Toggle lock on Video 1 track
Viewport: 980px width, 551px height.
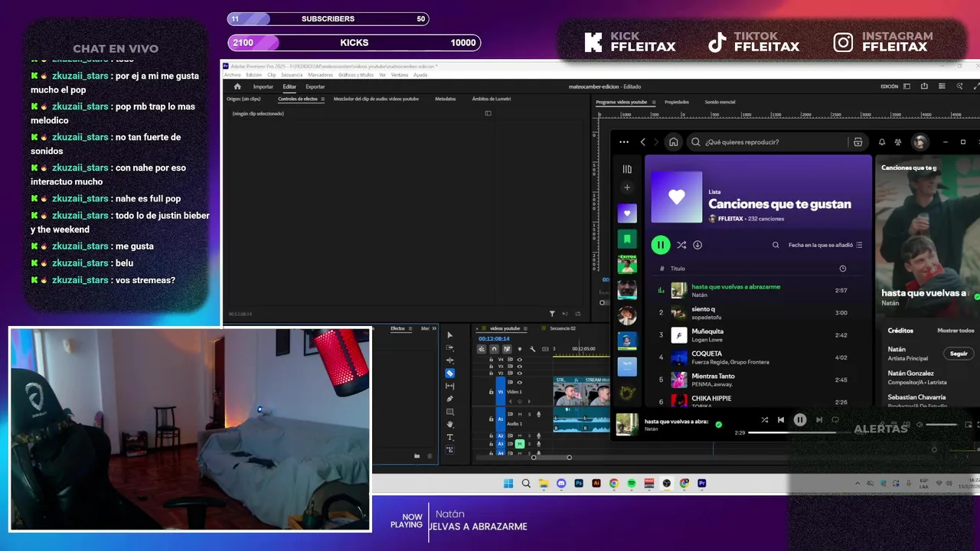(491, 392)
